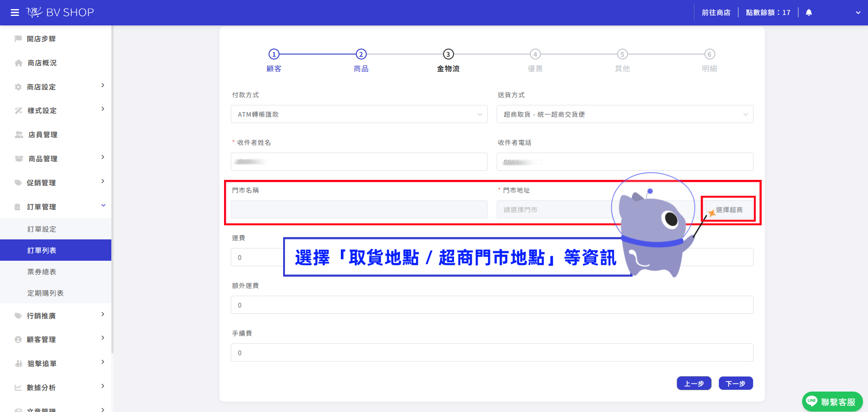868x412 pixels.
Task: Click the 收件者電話 input field
Action: 625,162
